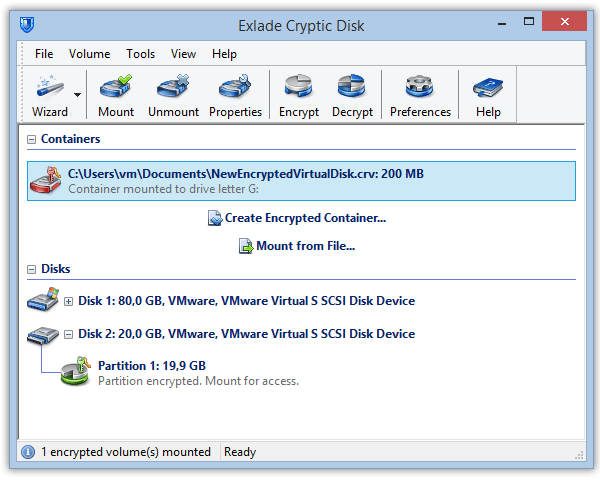Minimize the Exlade Cryptic Disk window

click(x=502, y=22)
